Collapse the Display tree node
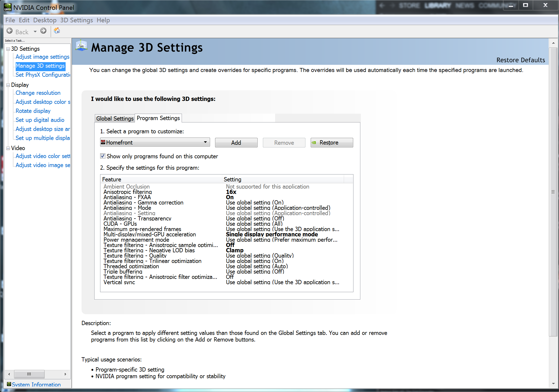The image size is (559, 392). pos(8,85)
